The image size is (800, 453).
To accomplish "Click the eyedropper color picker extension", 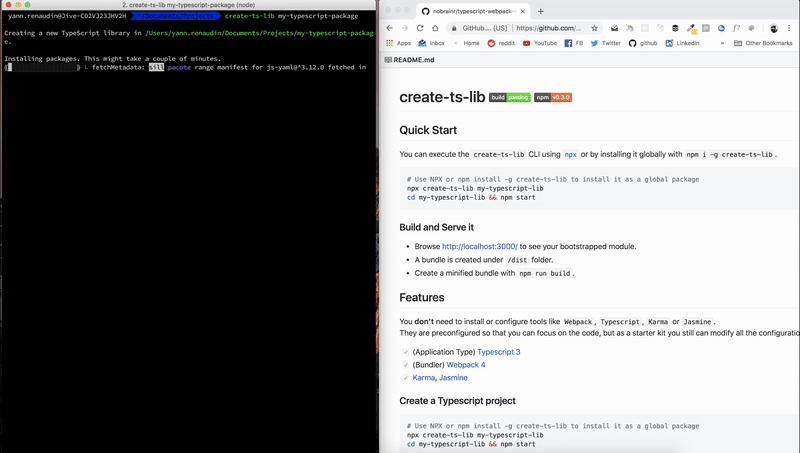I will tap(691, 28).
